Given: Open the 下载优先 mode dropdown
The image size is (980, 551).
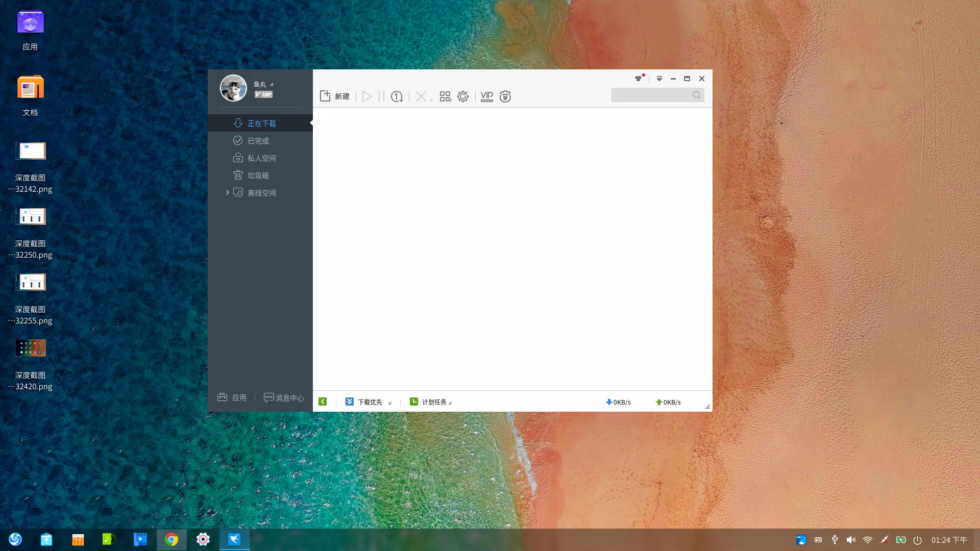Looking at the screenshot, I should pyautogui.click(x=369, y=402).
